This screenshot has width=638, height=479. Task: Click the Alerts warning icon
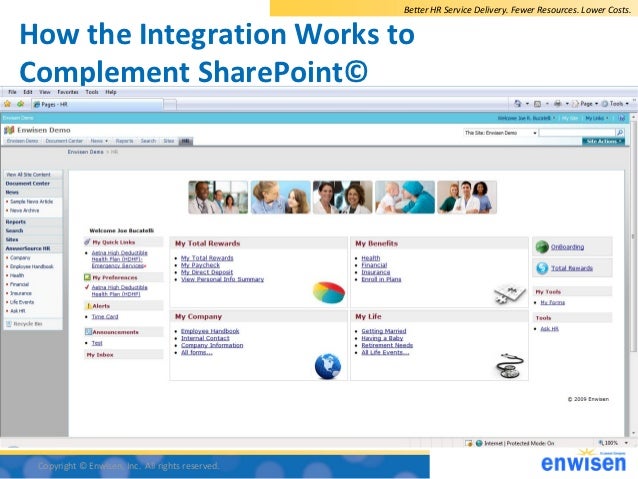click(x=88, y=306)
